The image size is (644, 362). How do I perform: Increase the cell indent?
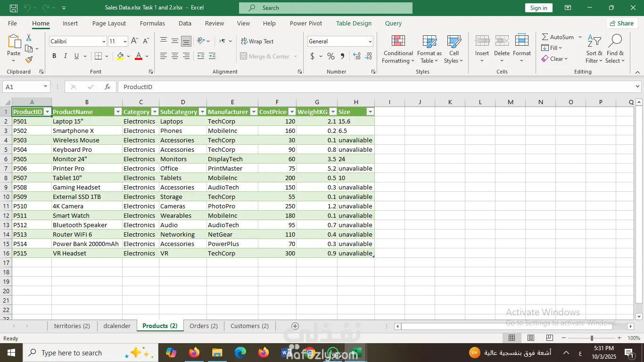tap(212, 56)
